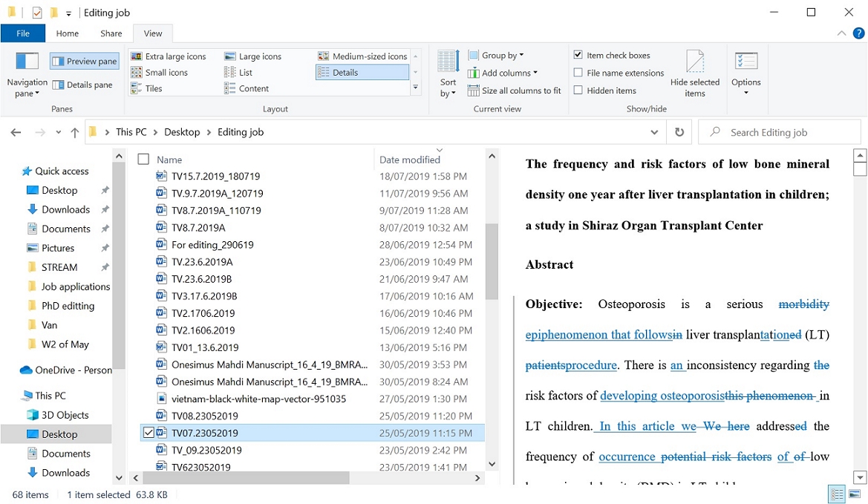
Task: Select List layout
Action: click(x=238, y=73)
